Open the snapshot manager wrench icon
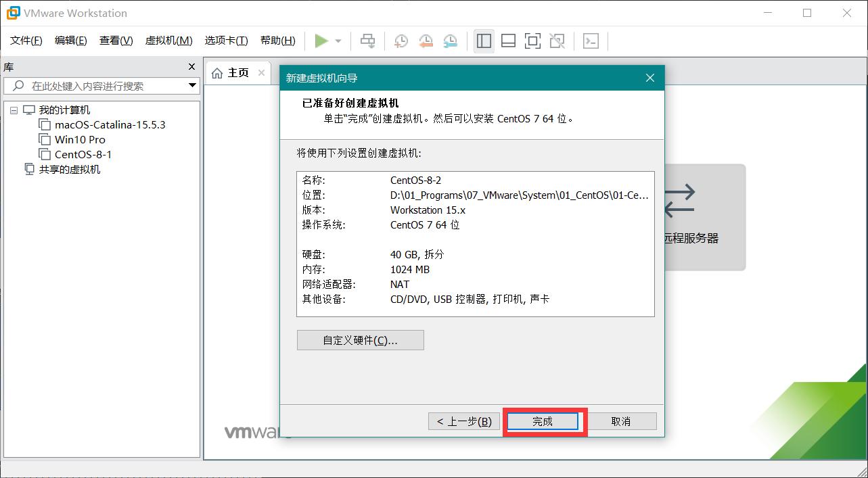This screenshot has height=478, width=868. [x=450, y=41]
